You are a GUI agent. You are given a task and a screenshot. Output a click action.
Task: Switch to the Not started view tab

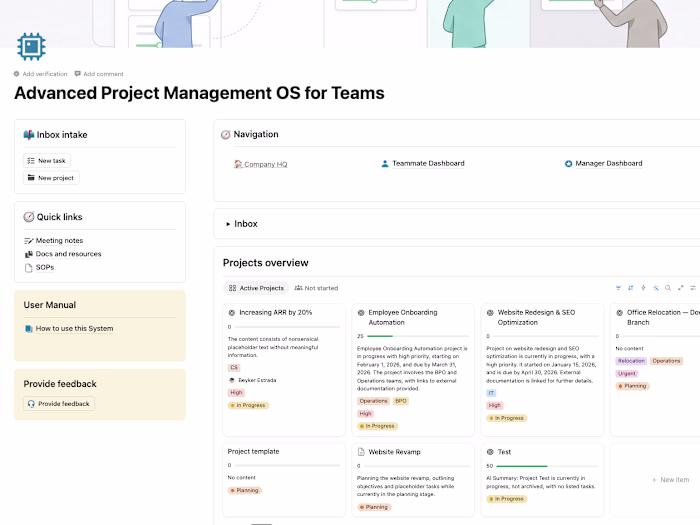coord(316,288)
